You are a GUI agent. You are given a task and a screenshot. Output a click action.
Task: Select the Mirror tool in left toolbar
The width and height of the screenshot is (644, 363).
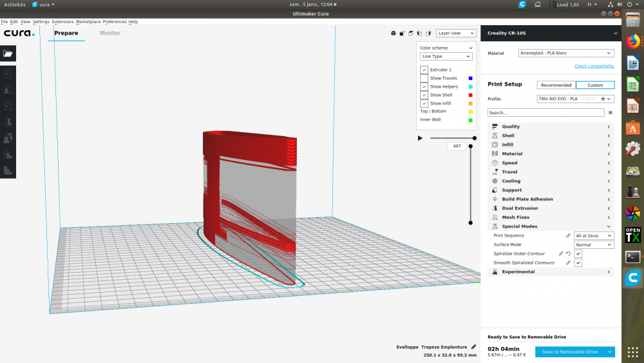[8, 121]
